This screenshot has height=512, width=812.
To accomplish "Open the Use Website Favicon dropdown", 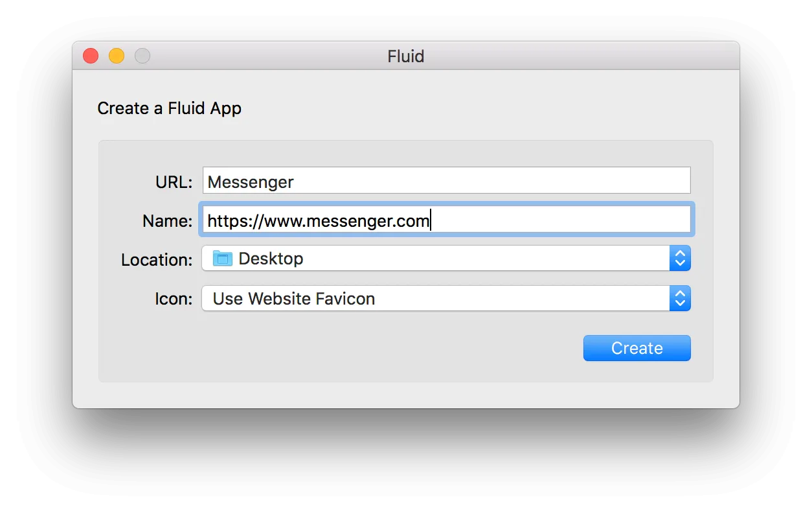I will tap(446, 298).
